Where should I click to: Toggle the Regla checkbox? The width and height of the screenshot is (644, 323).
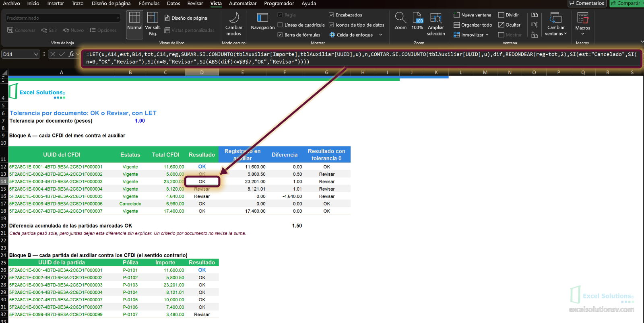[x=280, y=15]
